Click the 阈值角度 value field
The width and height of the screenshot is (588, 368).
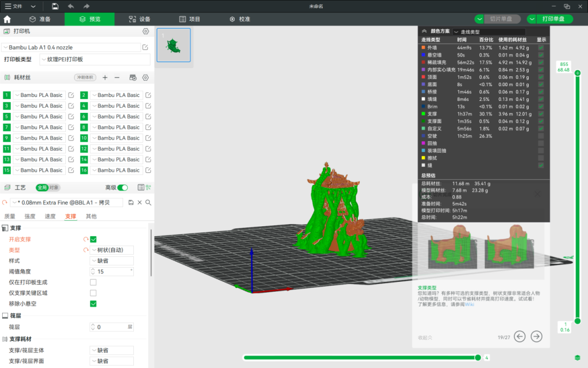112,272
